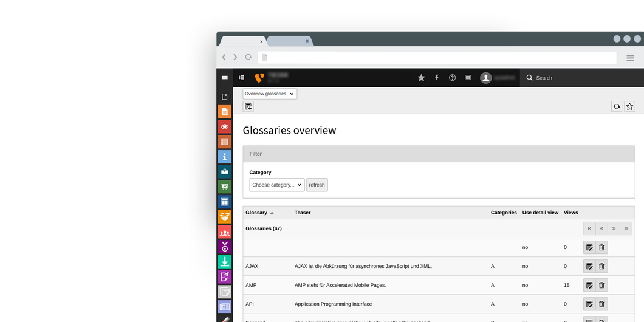Click the orange TYPO3 logo
Screen dimensions: 644x322
(259, 78)
